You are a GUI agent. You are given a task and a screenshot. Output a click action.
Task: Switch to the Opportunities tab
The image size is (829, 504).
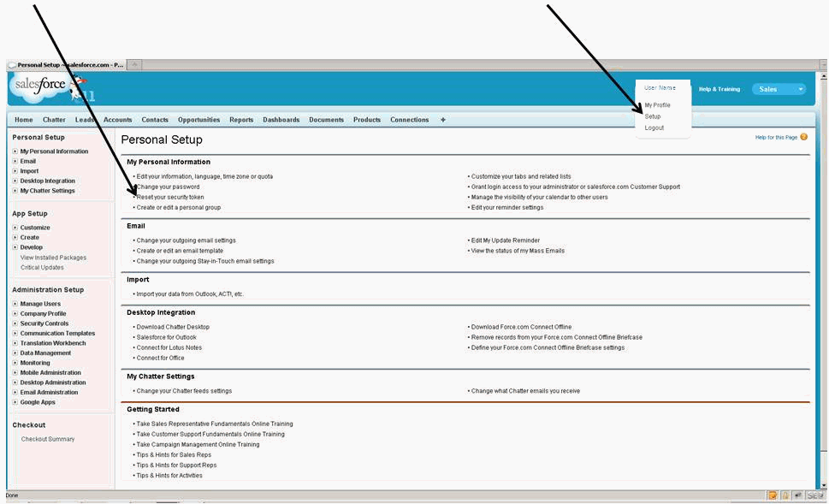[x=198, y=120]
